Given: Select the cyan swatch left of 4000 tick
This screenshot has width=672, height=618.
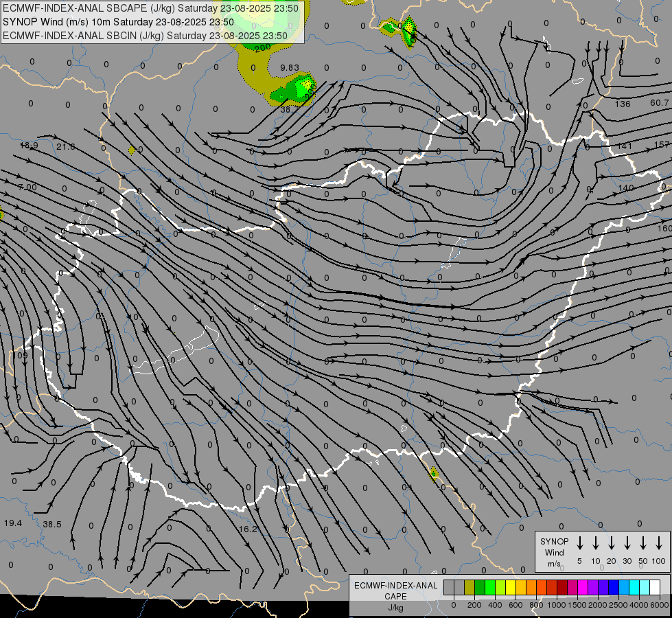Looking at the screenshot, I should click(x=635, y=588).
